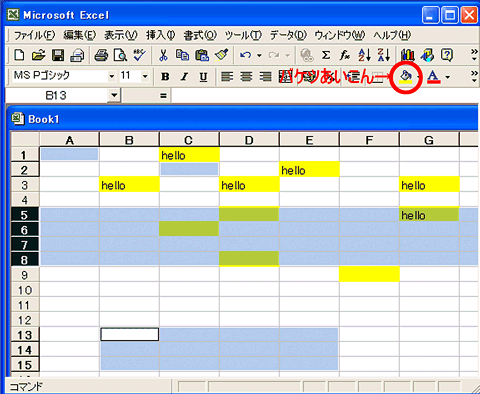Click the Insert Hyperlink globe icon

[x=307, y=55]
